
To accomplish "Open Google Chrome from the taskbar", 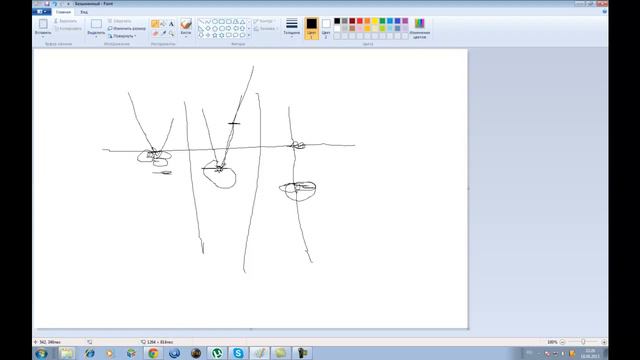I will tap(153, 353).
